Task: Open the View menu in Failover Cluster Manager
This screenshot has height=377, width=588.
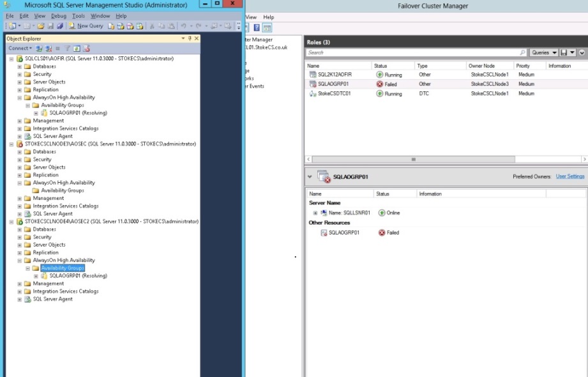Action: coord(252,17)
